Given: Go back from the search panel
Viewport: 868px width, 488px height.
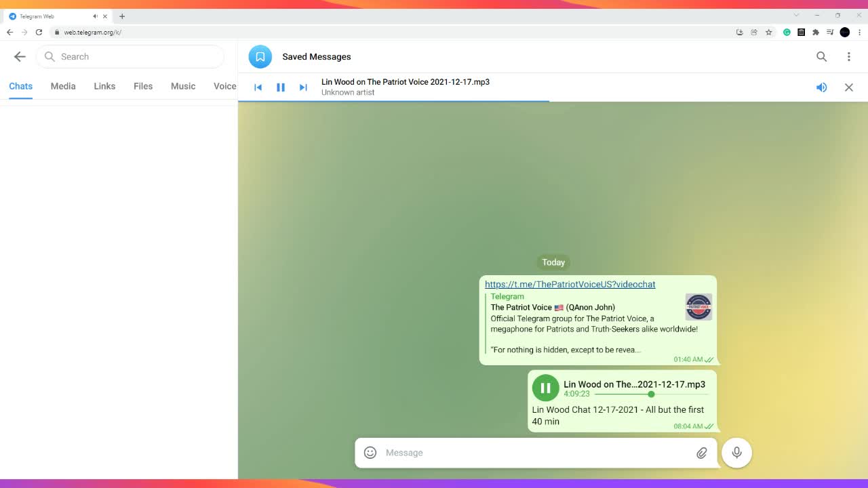Looking at the screenshot, I should coord(20,57).
